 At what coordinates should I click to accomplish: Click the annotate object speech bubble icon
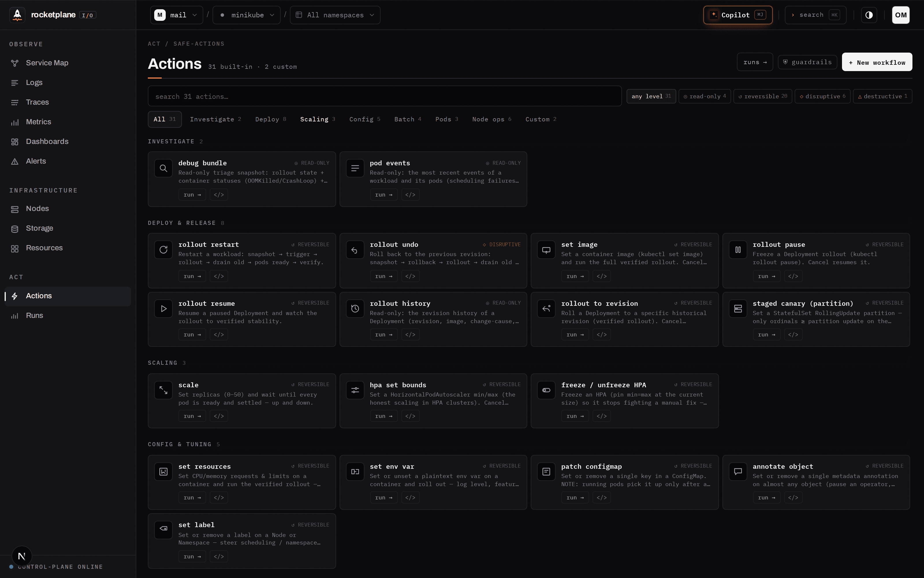pyautogui.click(x=738, y=471)
